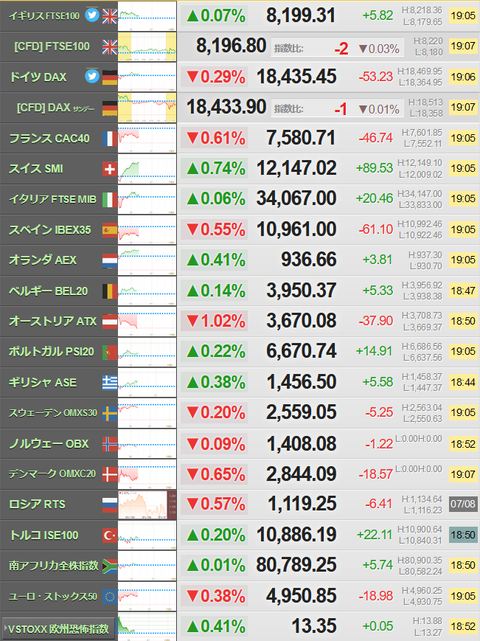
Task: Expand the VSTOXX 欧州恐怖指数 button
Action: pos(58,628)
